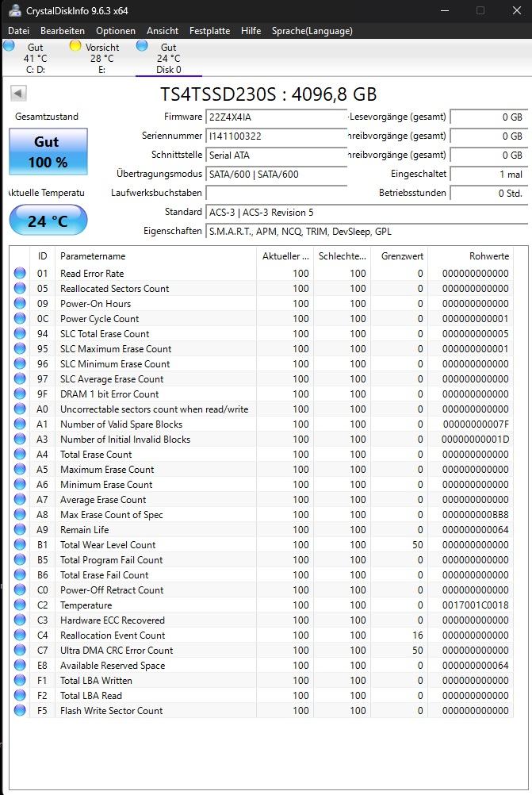This screenshot has height=795, width=532.
Task: Click status orb of Total Erase Count row
Action: click(x=20, y=455)
